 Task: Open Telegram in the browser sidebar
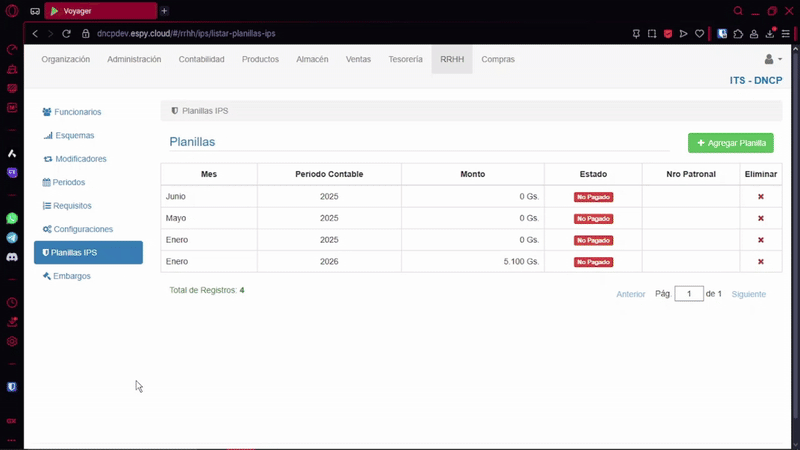[x=12, y=238]
